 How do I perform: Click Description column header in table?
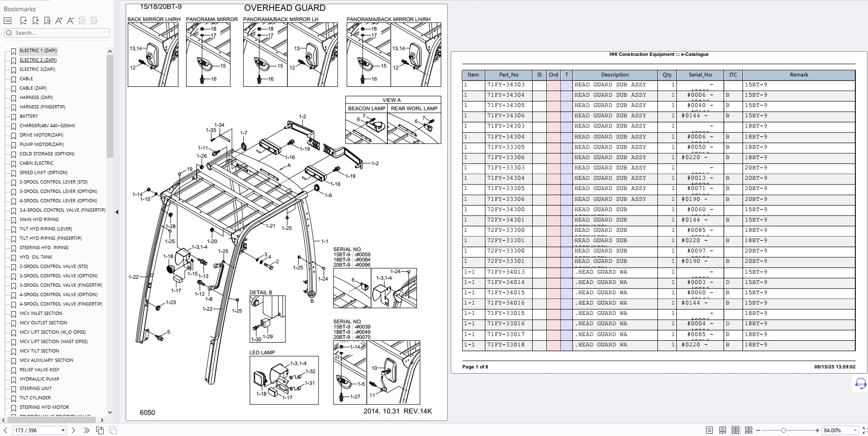click(x=615, y=75)
